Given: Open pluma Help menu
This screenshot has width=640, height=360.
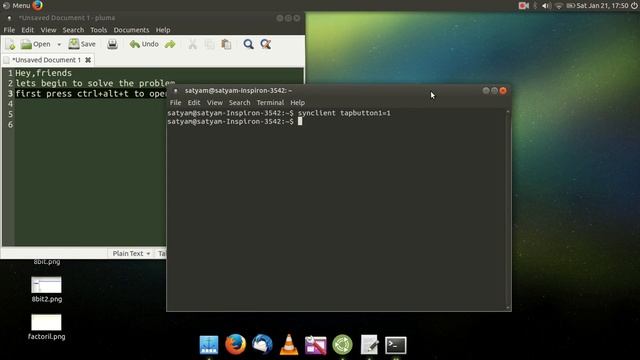Looking at the screenshot, I should click(x=163, y=30).
